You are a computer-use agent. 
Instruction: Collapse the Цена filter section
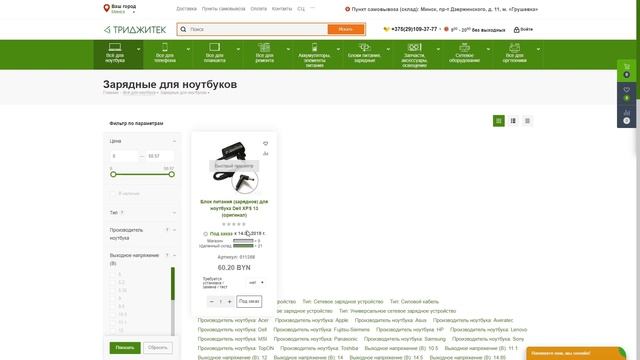(174, 141)
